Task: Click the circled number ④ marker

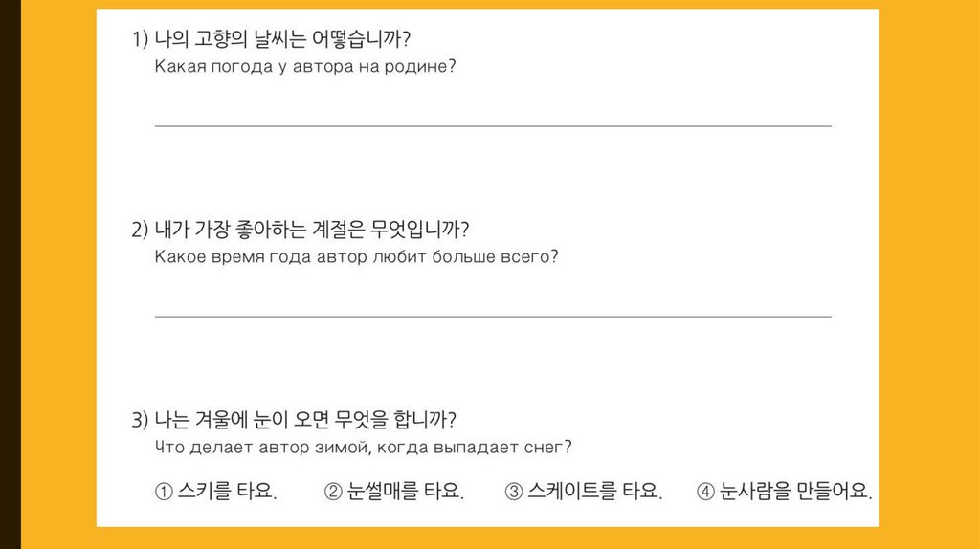Action: click(x=706, y=493)
